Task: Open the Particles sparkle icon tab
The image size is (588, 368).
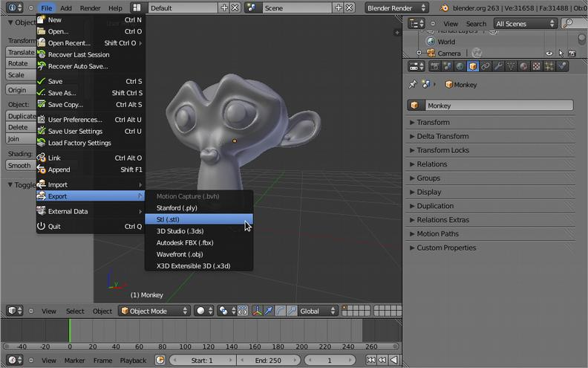Action: click(x=549, y=66)
